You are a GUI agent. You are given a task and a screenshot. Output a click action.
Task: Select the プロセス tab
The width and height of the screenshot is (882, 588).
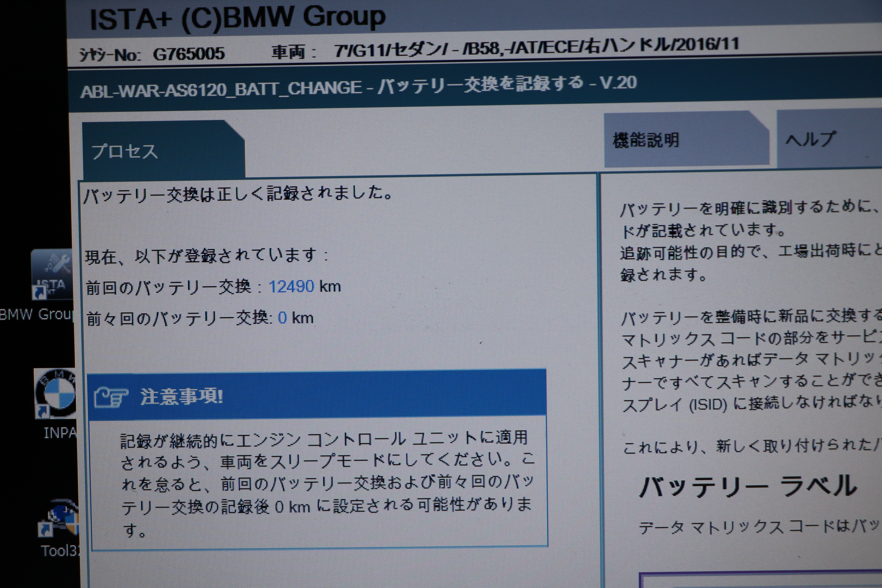tap(164, 150)
